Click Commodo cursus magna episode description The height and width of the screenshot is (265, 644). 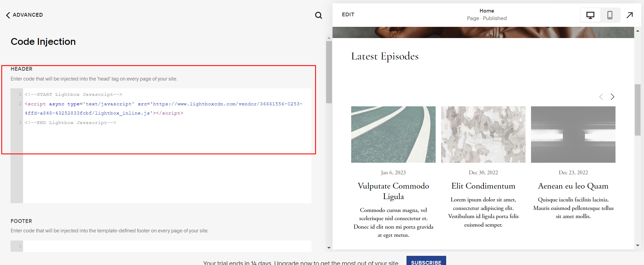(x=393, y=223)
